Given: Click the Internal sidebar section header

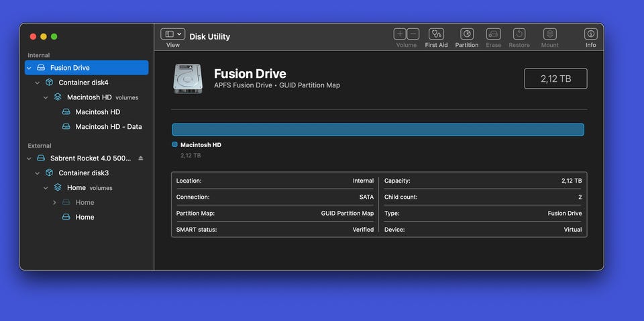Looking at the screenshot, I should pos(39,55).
